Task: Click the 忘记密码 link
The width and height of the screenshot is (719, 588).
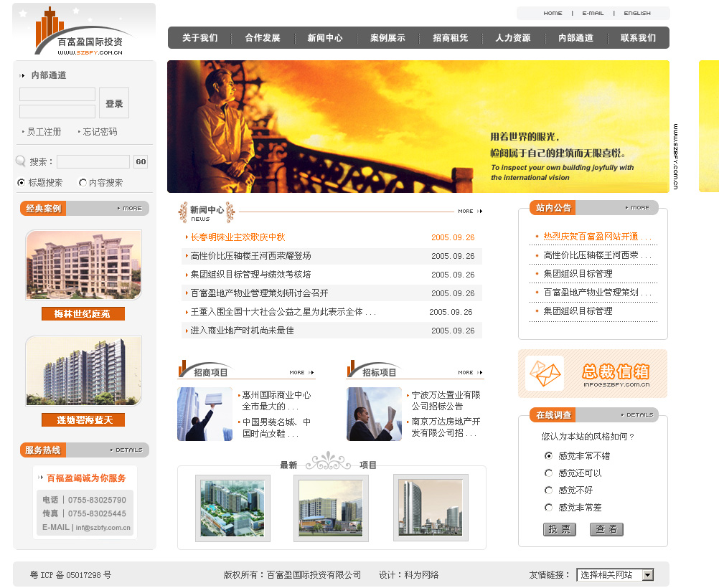Action: tap(100, 132)
